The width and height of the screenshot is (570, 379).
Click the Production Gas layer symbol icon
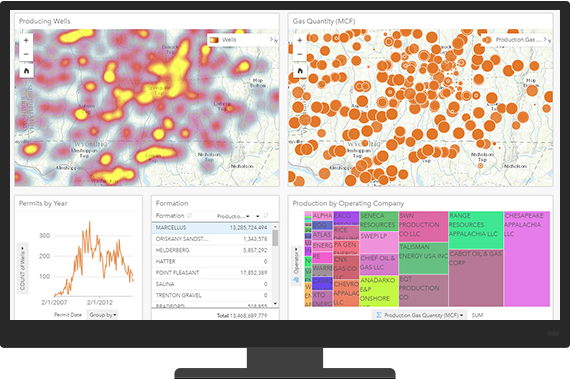488,40
